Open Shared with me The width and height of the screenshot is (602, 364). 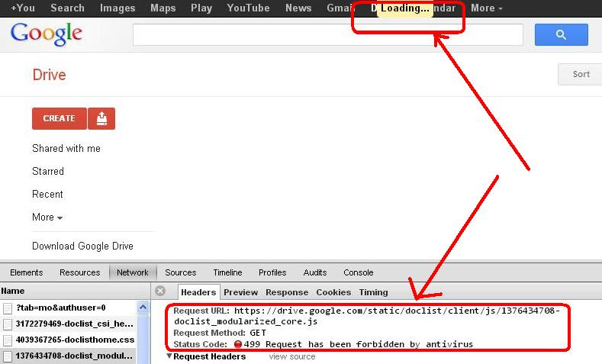coord(66,148)
